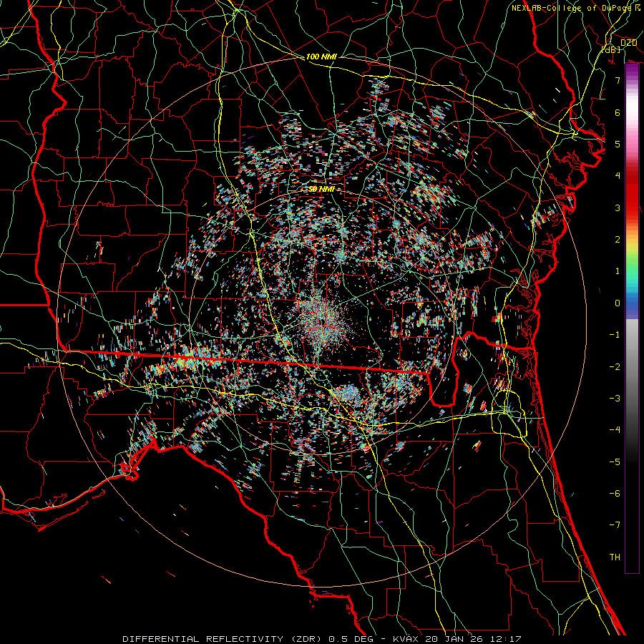Click the -7 value on the color scale
Image resolution: width=644 pixels, height=644 pixels.
pos(615,525)
